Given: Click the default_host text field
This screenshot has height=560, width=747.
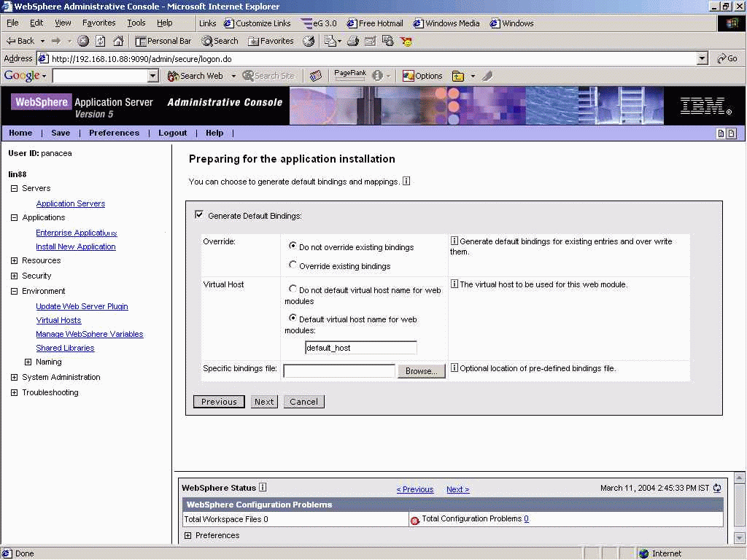Looking at the screenshot, I should click(x=360, y=348).
